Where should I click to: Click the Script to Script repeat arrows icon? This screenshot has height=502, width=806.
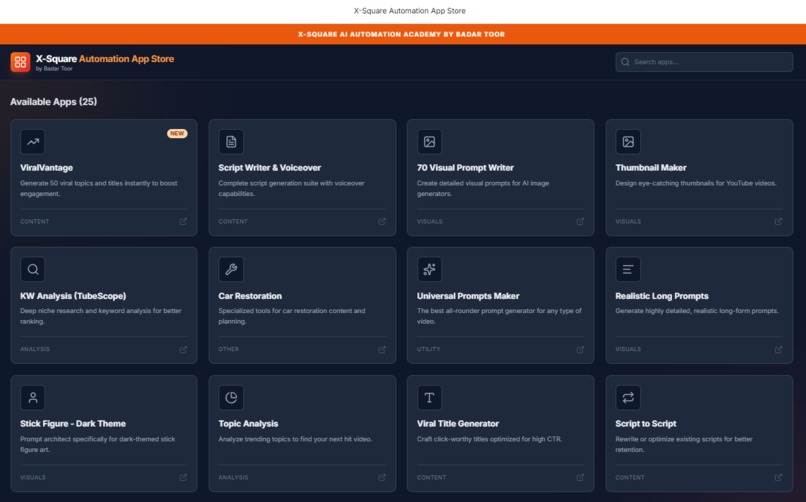point(628,397)
